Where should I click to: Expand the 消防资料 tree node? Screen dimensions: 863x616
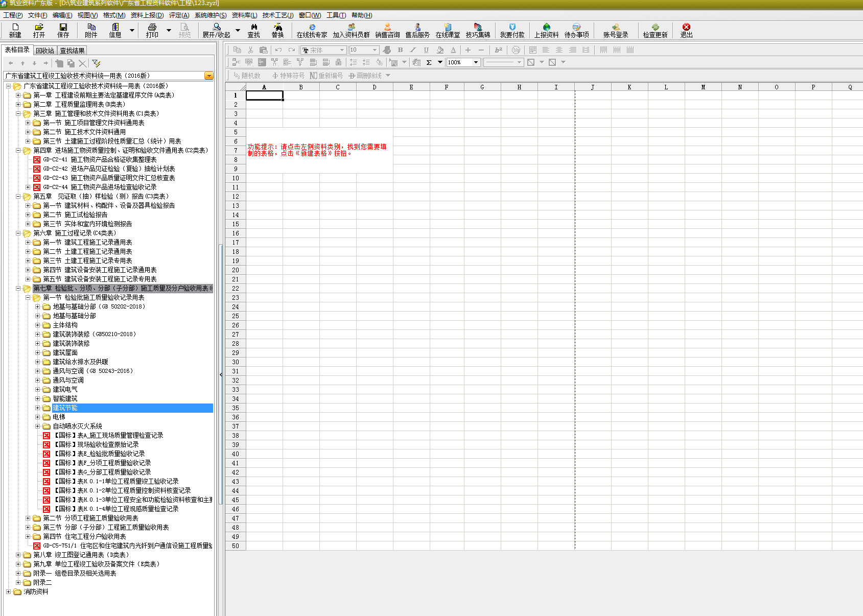point(8,592)
